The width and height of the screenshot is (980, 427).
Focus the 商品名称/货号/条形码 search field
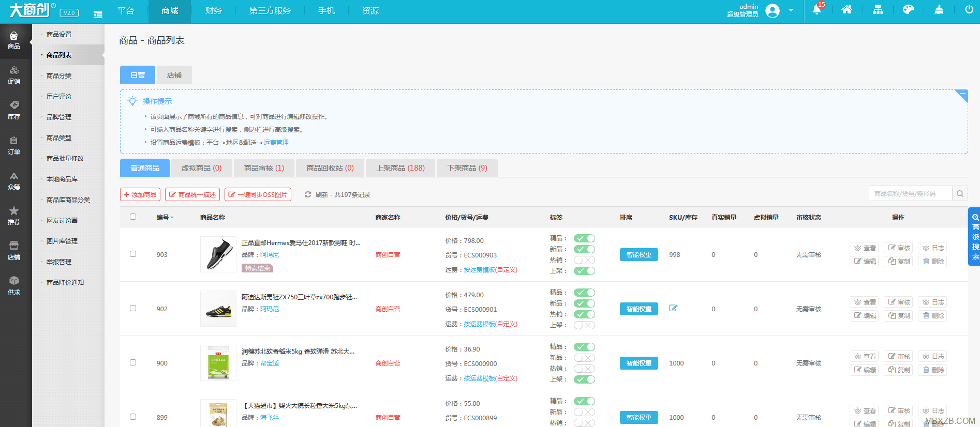coord(911,194)
